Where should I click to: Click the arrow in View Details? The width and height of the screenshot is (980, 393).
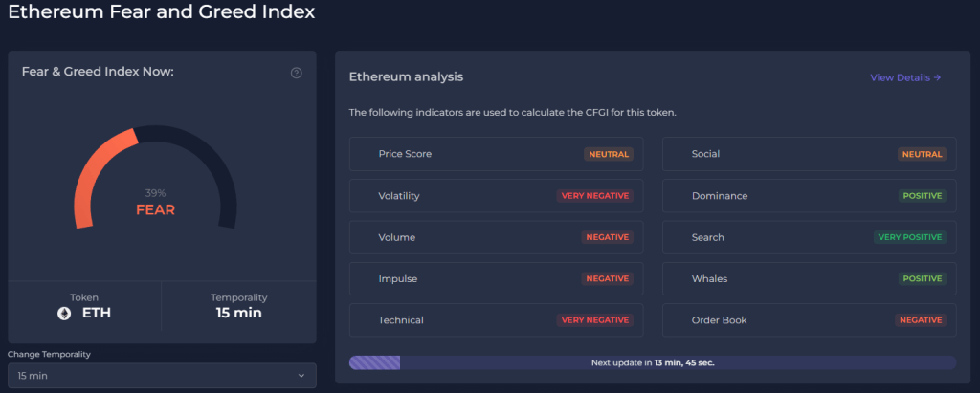(x=937, y=78)
